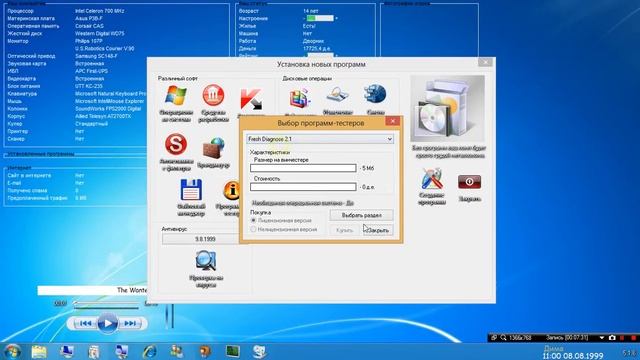Select the Лицензионная версия radio button

pos(253,220)
